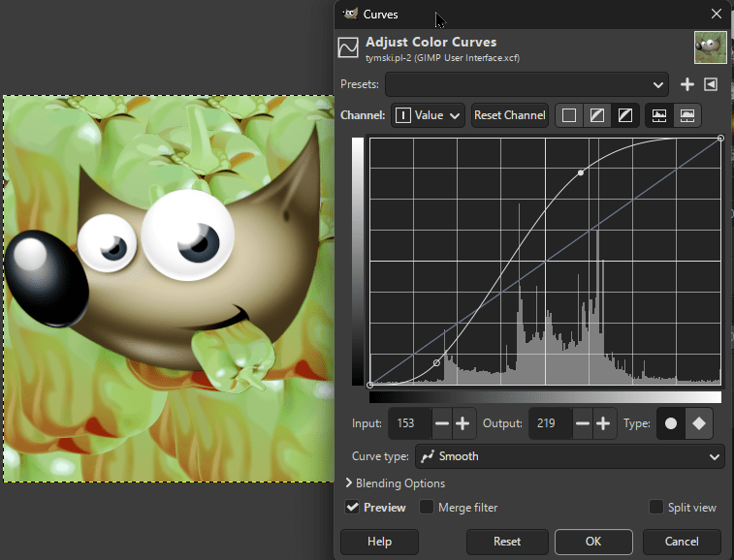Open the Presets dropdown

(527, 84)
